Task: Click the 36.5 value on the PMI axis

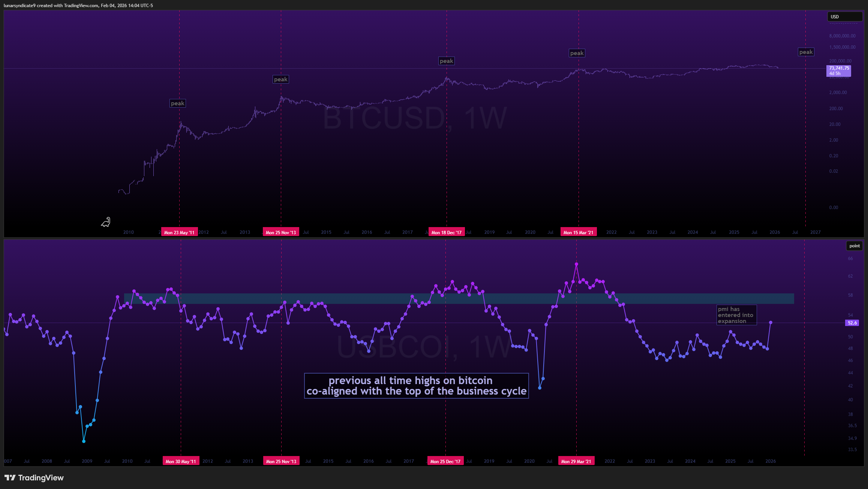Action: [x=852, y=426]
